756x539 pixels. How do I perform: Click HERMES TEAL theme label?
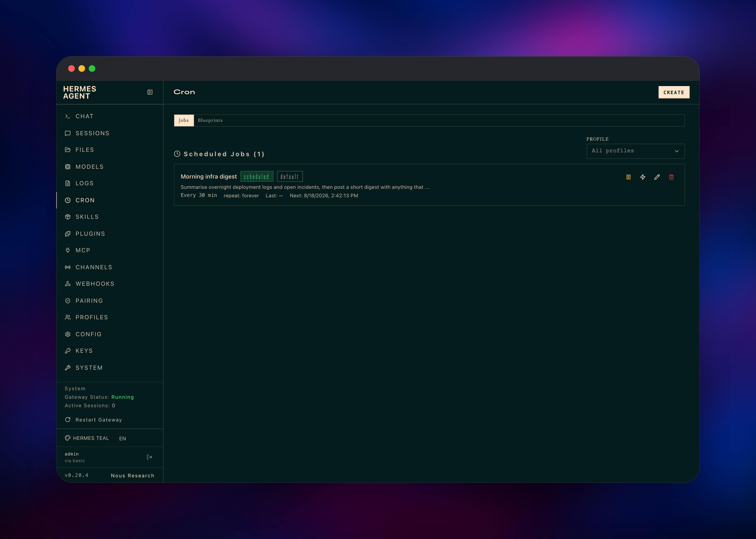pos(91,438)
